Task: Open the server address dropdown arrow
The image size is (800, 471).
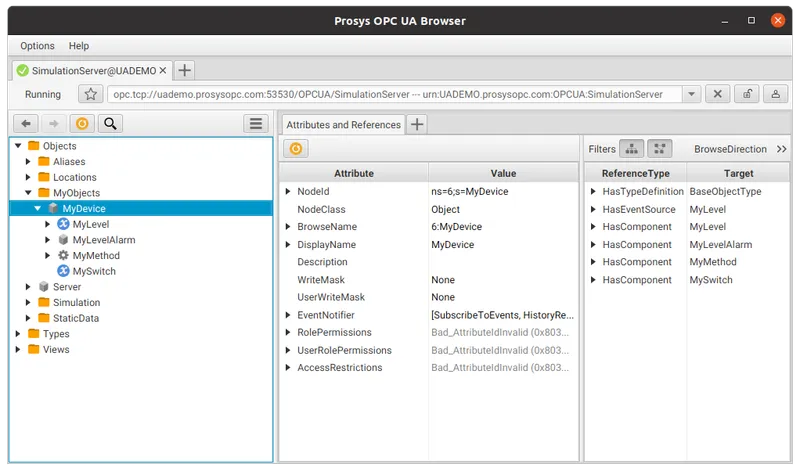Action: pos(691,94)
